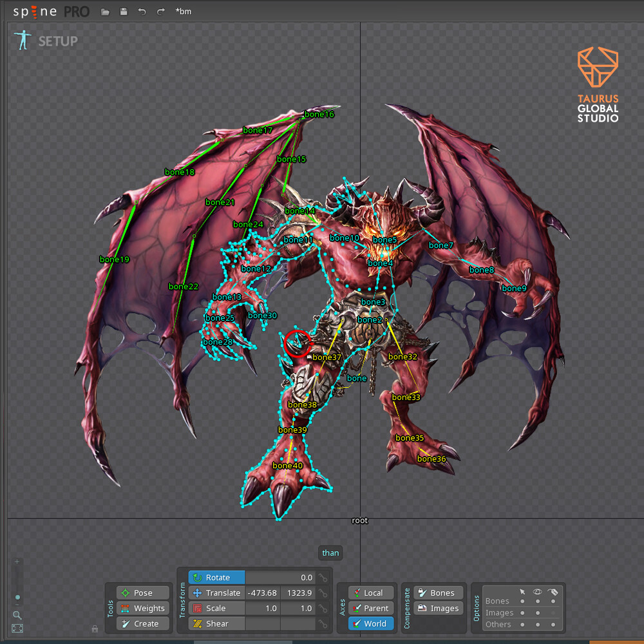The image size is (644, 644).
Task: Click the fit-to-view icon at bottom left
Action: tap(17, 629)
